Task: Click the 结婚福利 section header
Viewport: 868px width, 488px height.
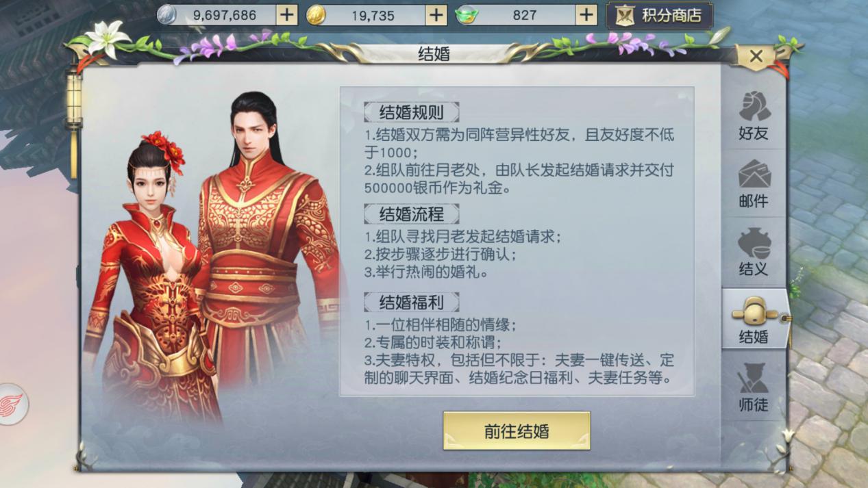Action: point(411,302)
